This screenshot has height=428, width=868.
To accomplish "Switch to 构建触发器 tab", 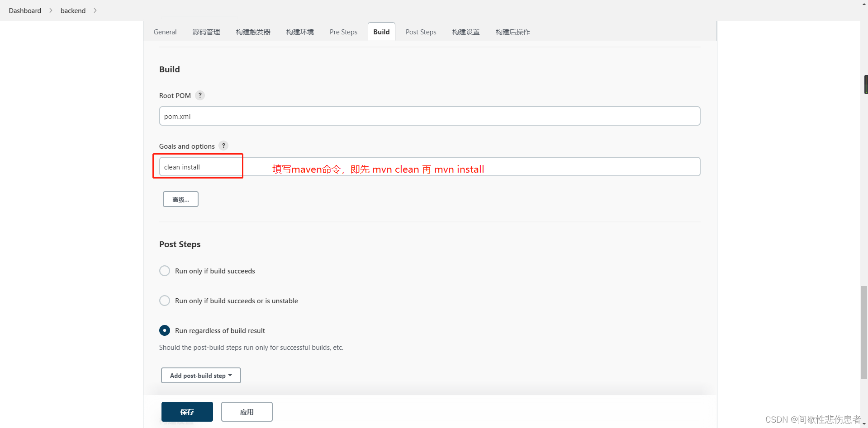I will pos(253,32).
